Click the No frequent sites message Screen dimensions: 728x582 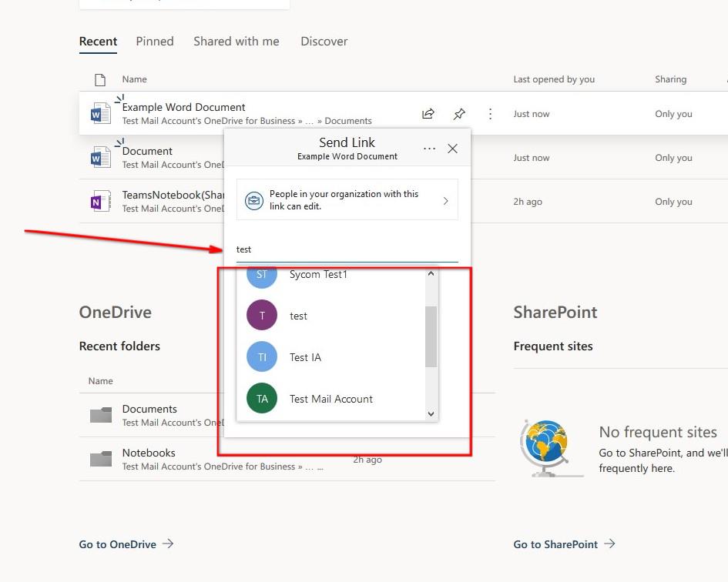[x=658, y=432]
